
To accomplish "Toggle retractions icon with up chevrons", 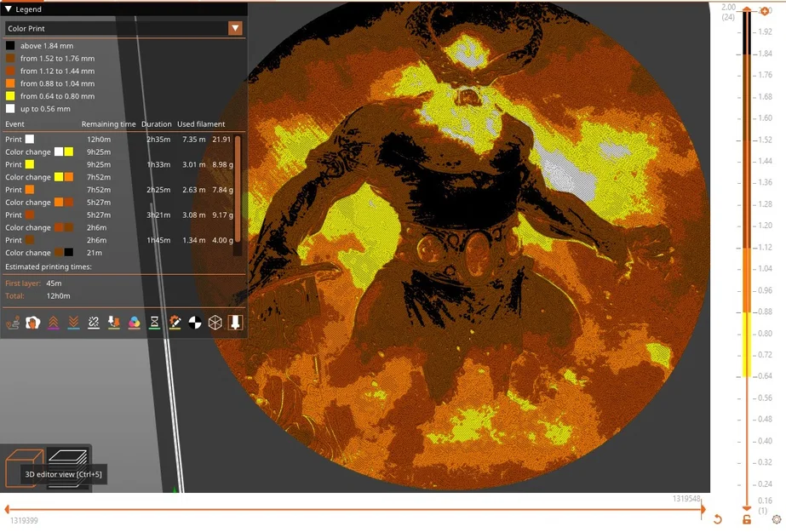I will pyautogui.click(x=53, y=323).
